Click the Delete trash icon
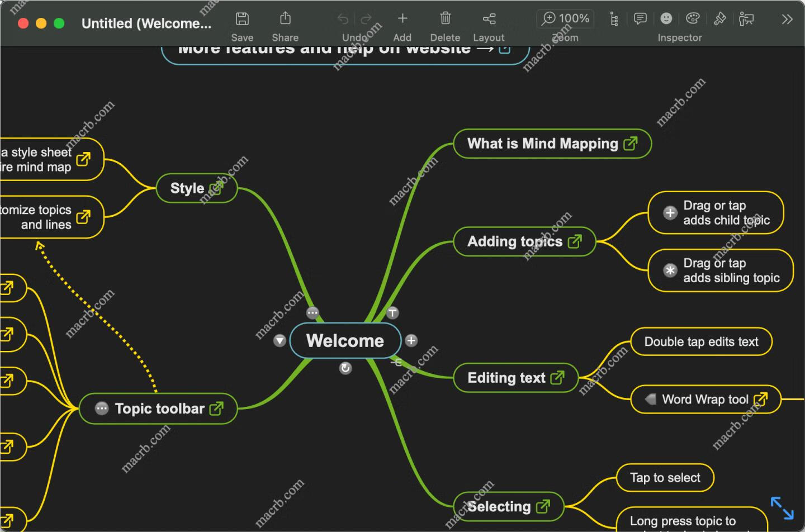Viewport: 805px width, 532px height. (x=445, y=18)
